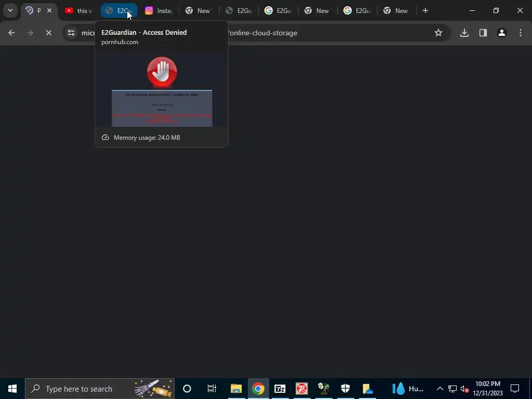Open 7-Zip from the taskbar
This screenshot has height=399, width=532.
[x=280, y=389]
